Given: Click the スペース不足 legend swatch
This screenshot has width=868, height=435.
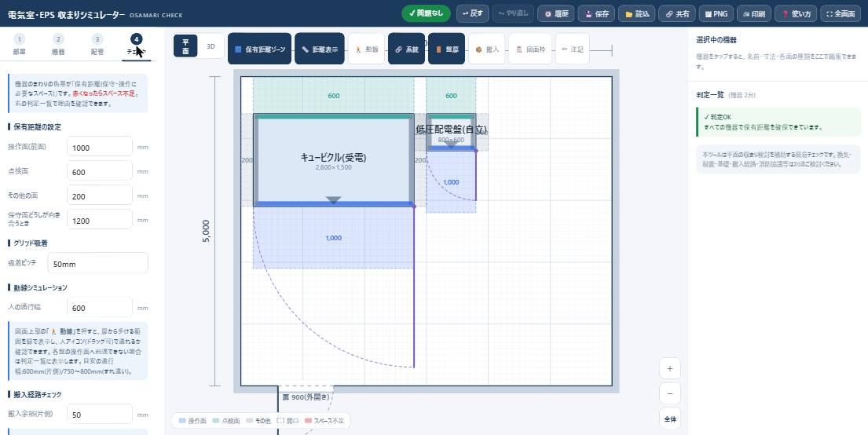Looking at the screenshot, I should click(308, 421).
